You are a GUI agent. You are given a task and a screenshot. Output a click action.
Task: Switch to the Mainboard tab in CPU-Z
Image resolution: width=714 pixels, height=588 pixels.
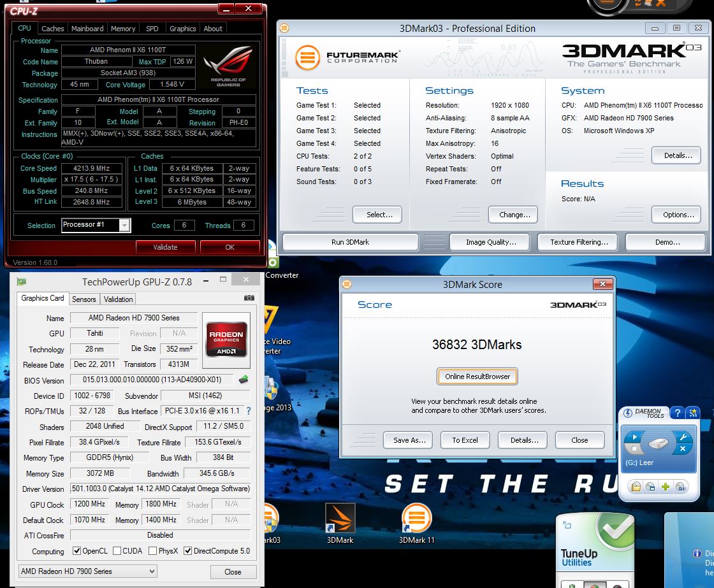pyautogui.click(x=87, y=28)
